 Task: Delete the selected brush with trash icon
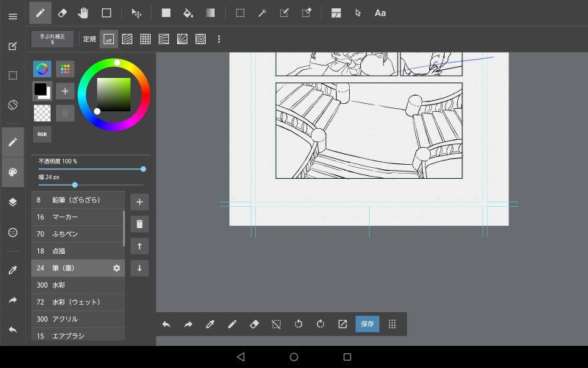click(140, 224)
